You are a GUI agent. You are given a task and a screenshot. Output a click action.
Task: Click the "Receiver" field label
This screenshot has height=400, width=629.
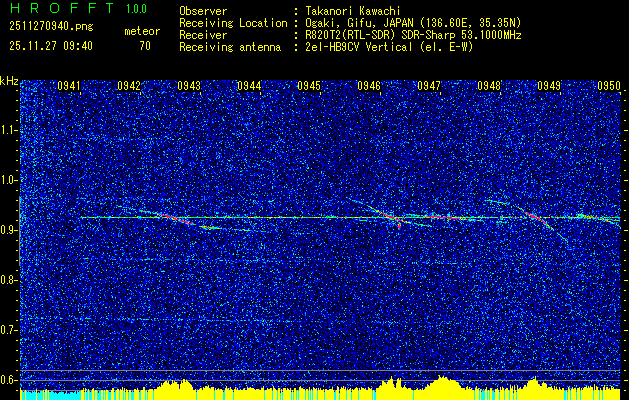click(203, 35)
